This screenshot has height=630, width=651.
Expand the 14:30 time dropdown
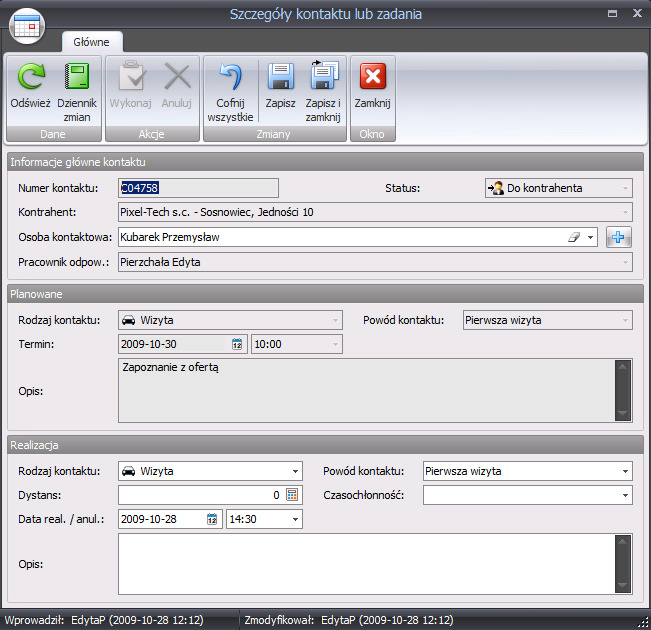(x=295, y=520)
